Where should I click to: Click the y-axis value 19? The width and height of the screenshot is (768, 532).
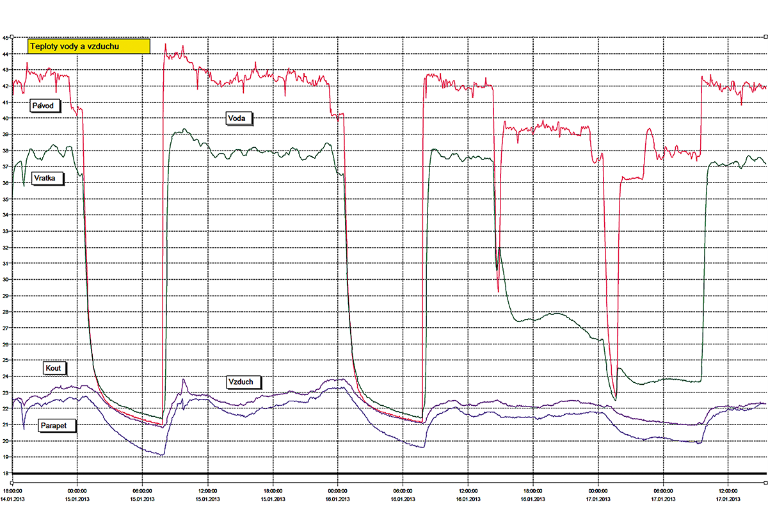[x=5, y=458]
